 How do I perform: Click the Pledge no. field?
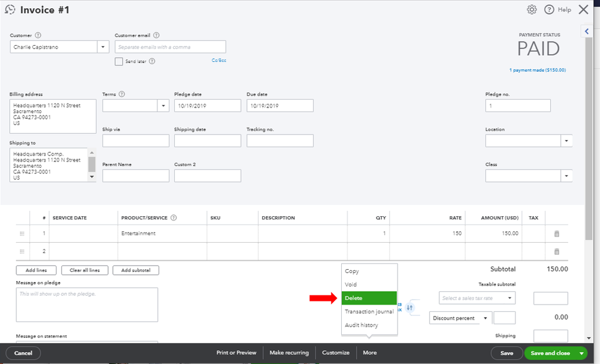coord(518,106)
